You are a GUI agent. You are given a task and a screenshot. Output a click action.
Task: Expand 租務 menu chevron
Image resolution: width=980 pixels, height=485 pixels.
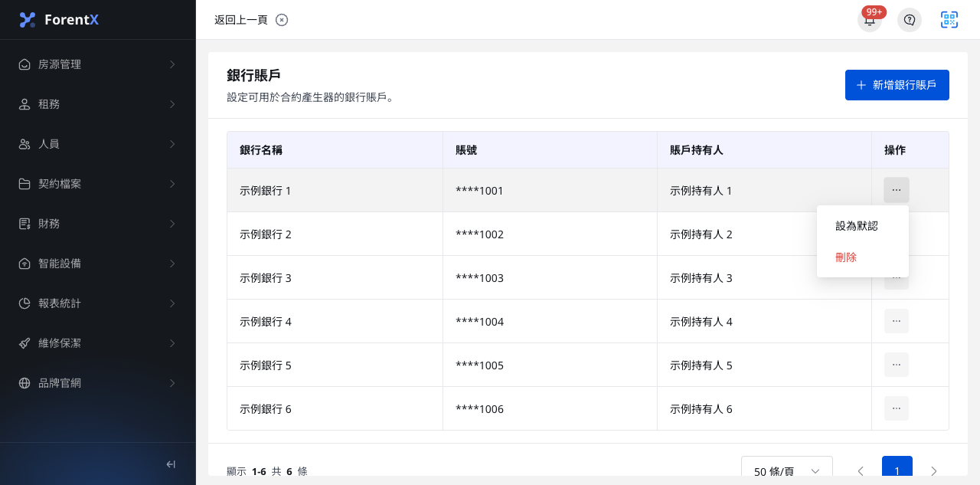[x=172, y=104]
